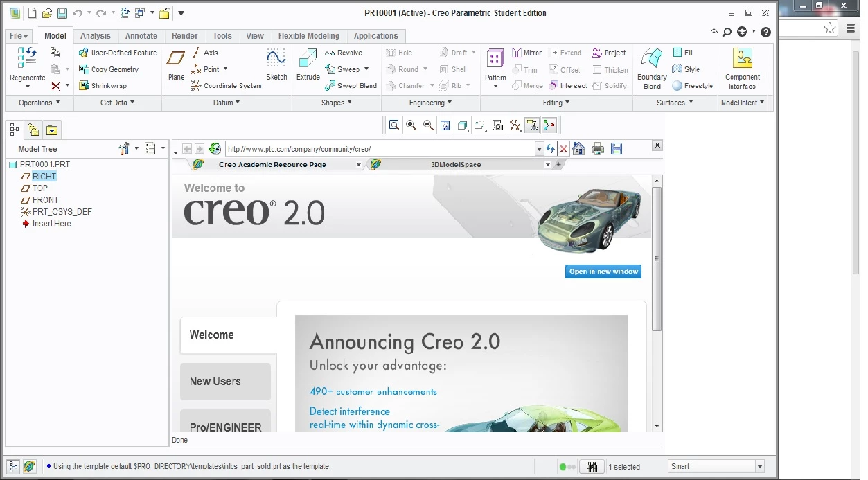Toggle navigator display icon in status bar
The height and width of the screenshot is (480, 868).
tap(13, 467)
